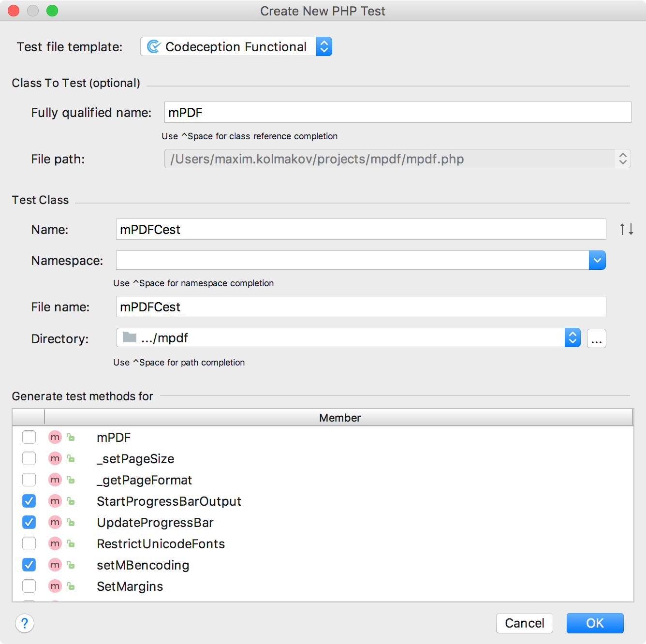Click the swap up-down arrows beside Name

coord(627,229)
